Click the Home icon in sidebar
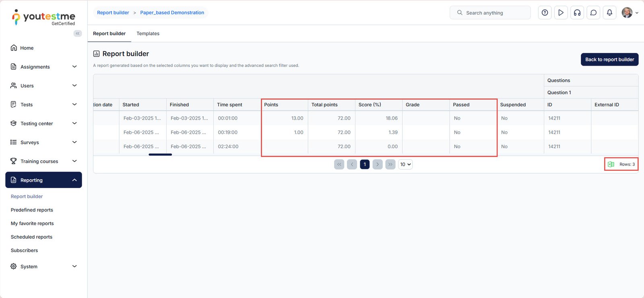The width and height of the screenshot is (644, 298). 14,48
